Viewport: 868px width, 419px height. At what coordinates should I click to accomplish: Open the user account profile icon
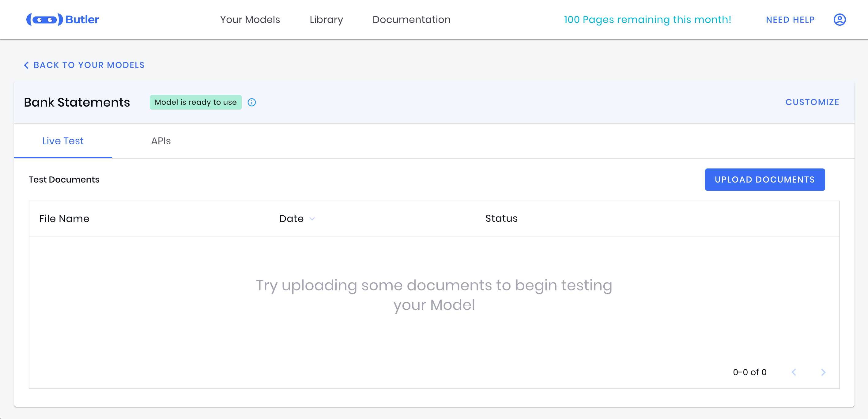[x=839, y=20]
